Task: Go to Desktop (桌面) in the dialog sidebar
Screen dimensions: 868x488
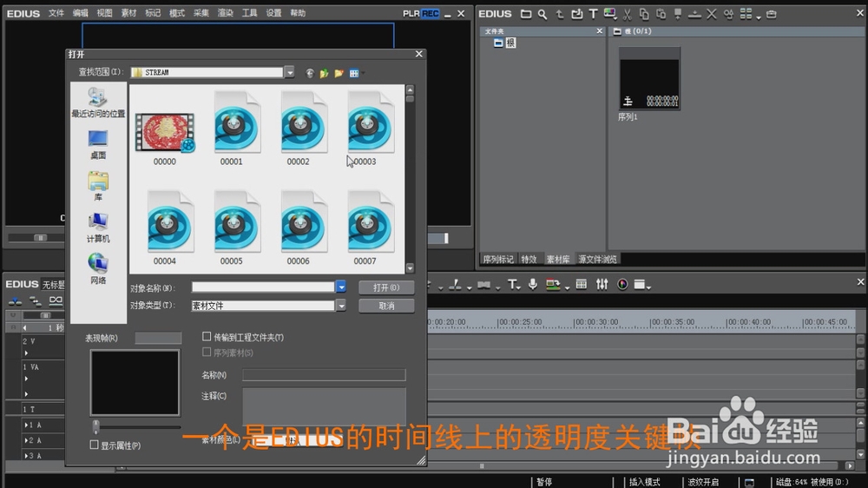Action: (x=98, y=144)
